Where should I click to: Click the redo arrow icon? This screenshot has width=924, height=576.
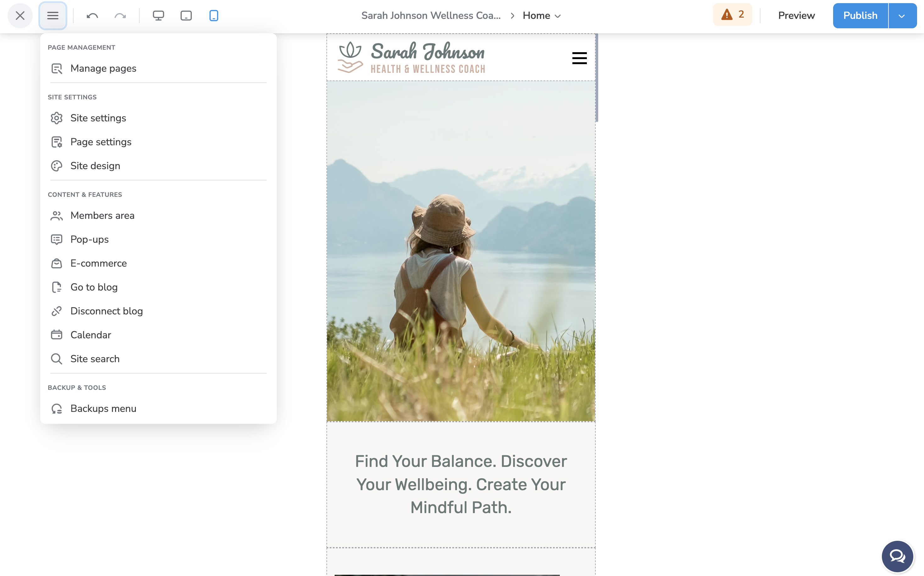120,16
